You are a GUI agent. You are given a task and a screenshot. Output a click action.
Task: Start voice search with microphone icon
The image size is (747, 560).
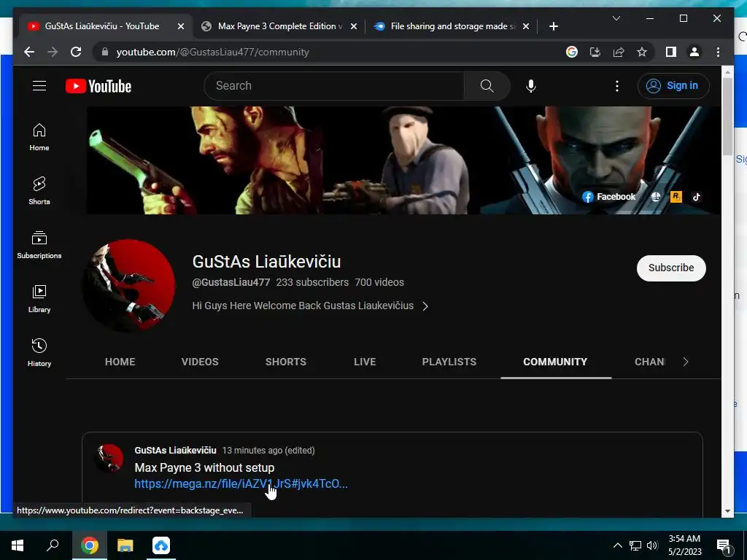pyautogui.click(x=531, y=86)
